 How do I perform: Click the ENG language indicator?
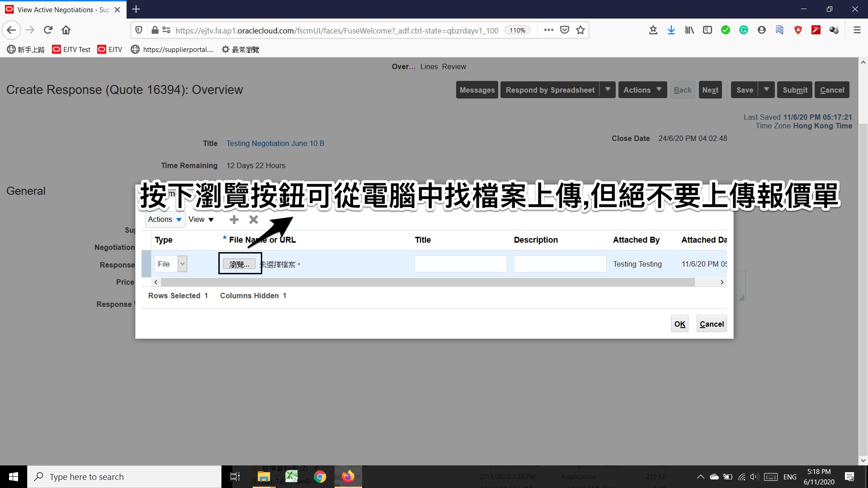(790, 477)
